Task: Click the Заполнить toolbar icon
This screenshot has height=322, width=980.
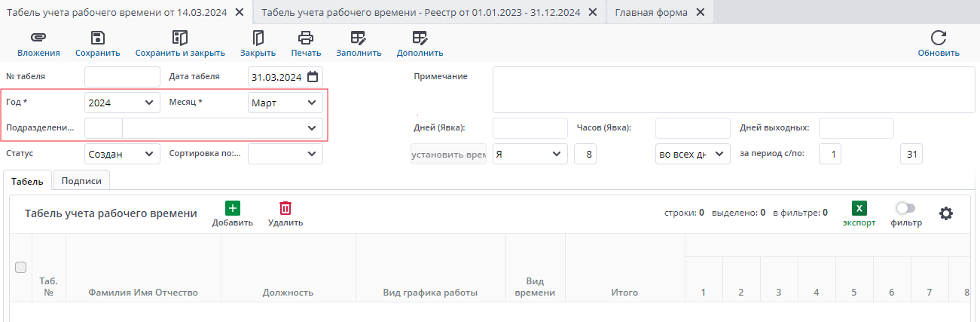Action: point(359,38)
